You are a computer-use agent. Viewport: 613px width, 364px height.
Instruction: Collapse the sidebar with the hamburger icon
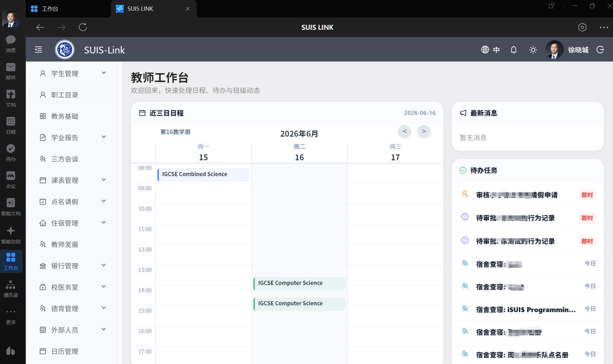point(39,50)
